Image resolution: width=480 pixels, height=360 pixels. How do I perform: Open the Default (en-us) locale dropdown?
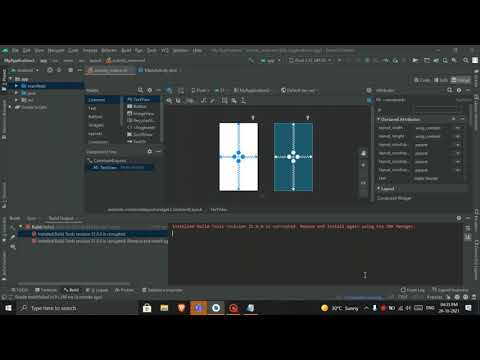point(300,90)
